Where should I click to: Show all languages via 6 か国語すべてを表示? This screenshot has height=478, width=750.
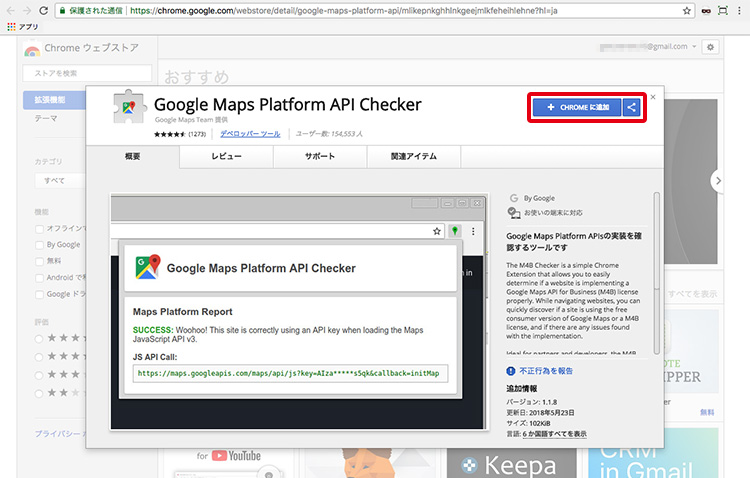(x=554, y=434)
